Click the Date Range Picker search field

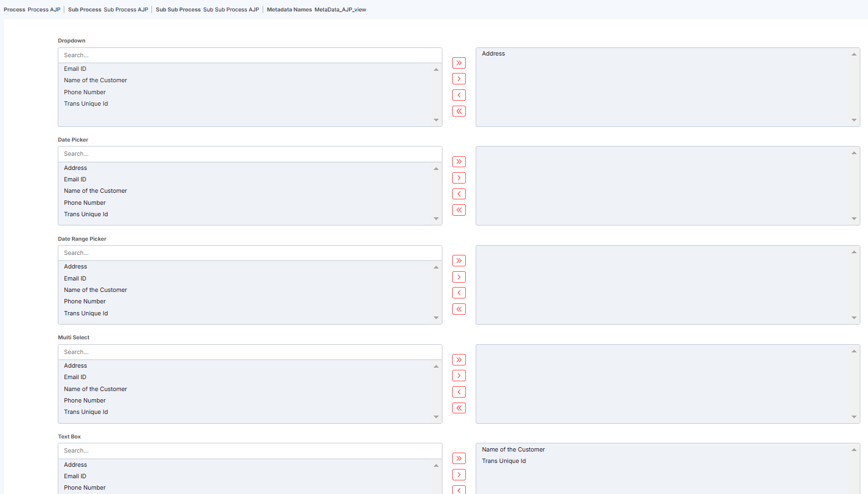coord(250,253)
